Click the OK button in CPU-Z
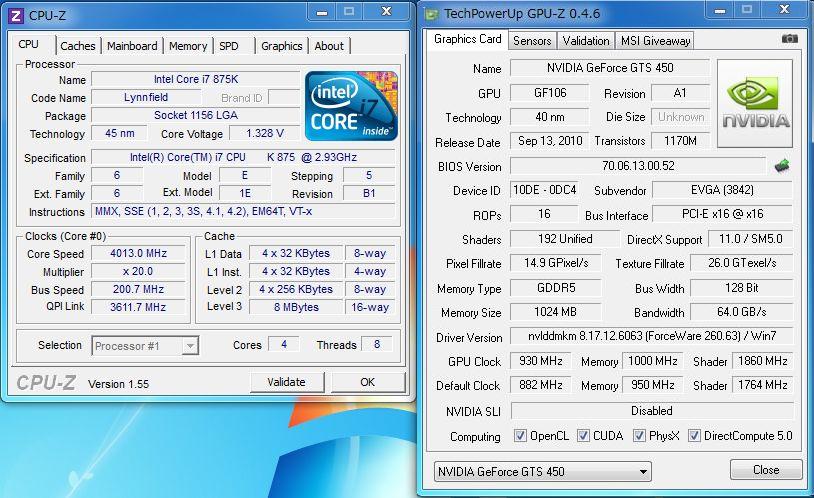This screenshot has height=498, width=814. (x=368, y=382)
